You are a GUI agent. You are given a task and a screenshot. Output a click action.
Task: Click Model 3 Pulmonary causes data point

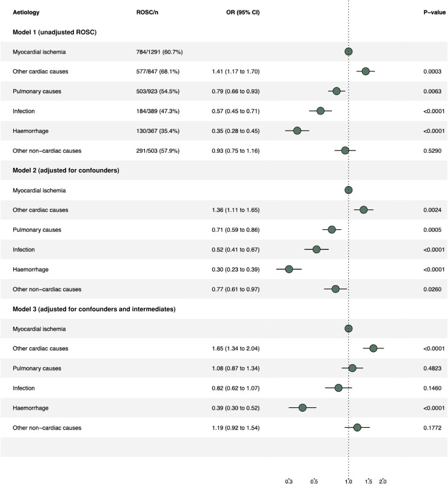click(352, 368)
